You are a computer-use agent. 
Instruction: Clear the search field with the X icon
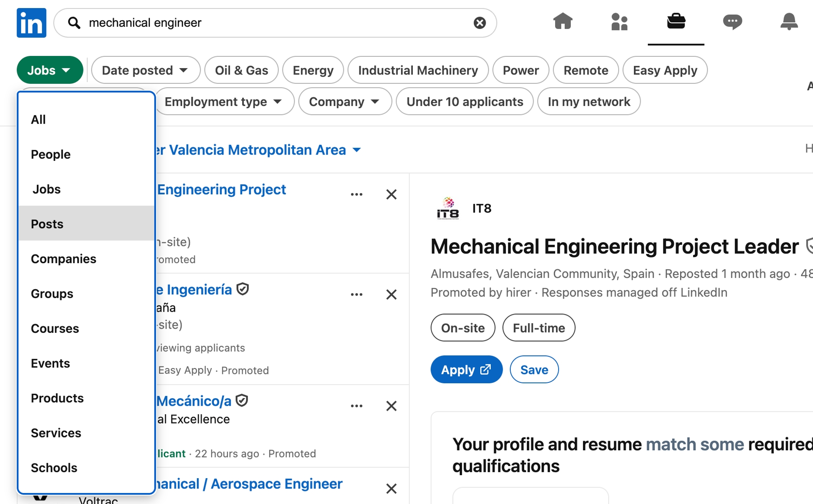pyautogui.click(x=479, y=23)
